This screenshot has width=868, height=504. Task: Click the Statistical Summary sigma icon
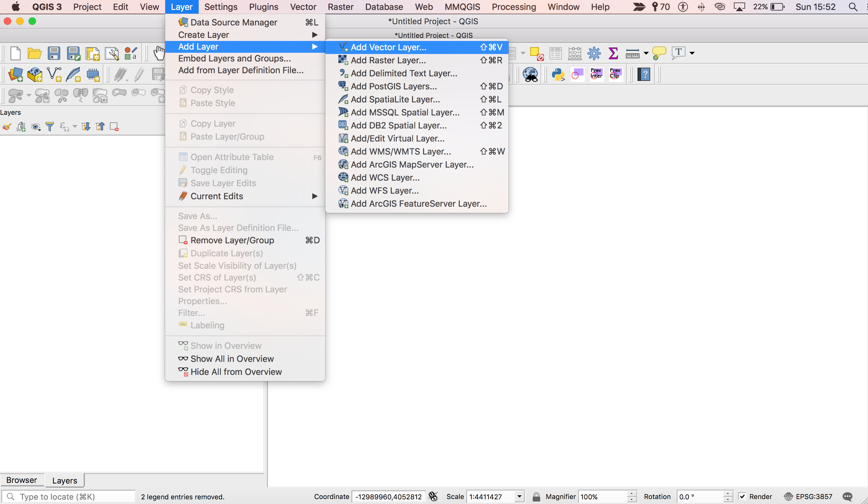613,53
